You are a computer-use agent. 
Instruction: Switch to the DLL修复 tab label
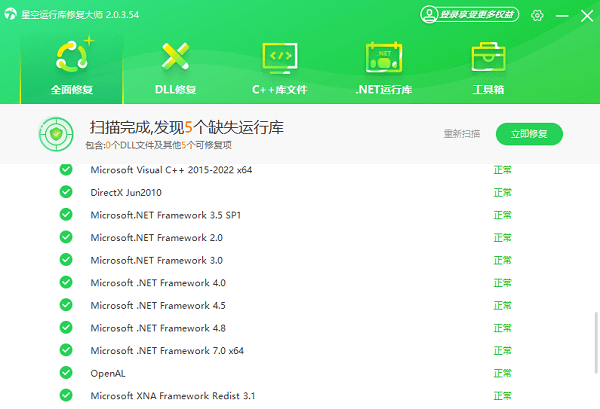[175, 90]
